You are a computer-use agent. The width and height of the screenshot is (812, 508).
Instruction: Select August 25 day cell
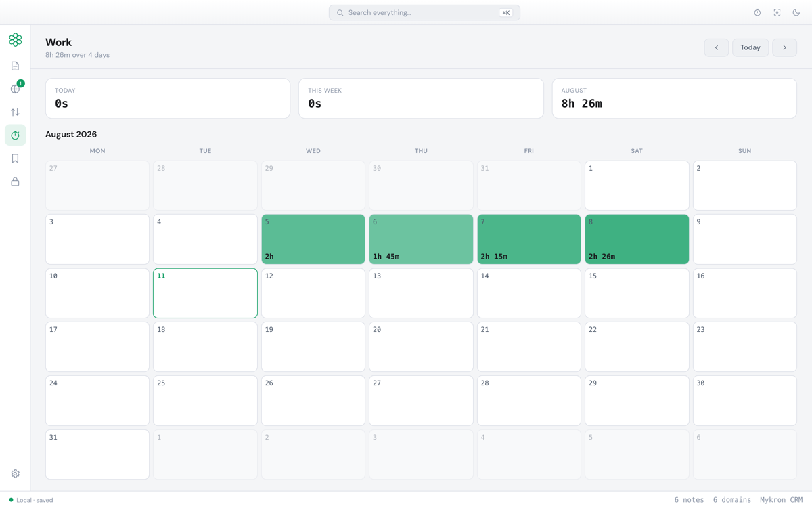[205, 400]
